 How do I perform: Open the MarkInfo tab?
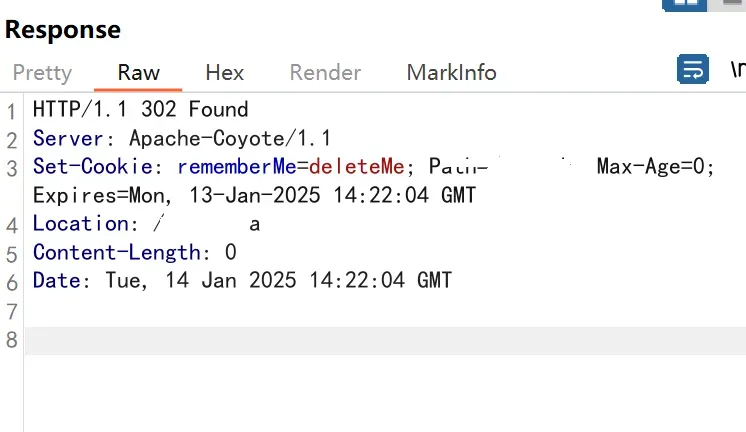coord(451,73)
